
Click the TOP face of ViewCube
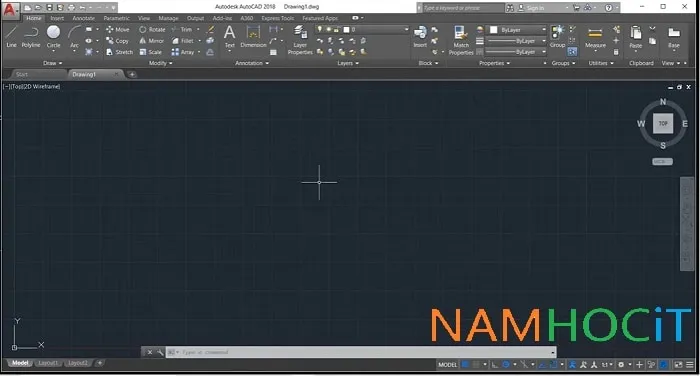point(663,123)
